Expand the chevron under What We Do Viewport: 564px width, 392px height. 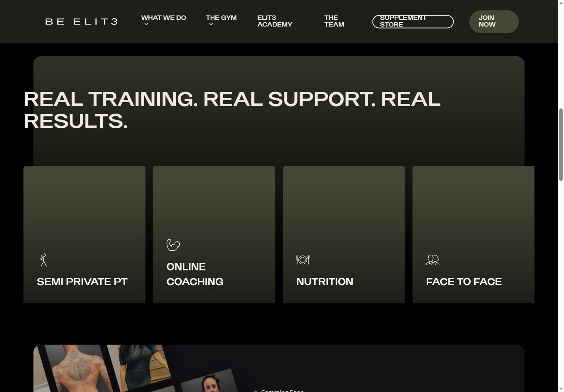click(x=146, y=24)
